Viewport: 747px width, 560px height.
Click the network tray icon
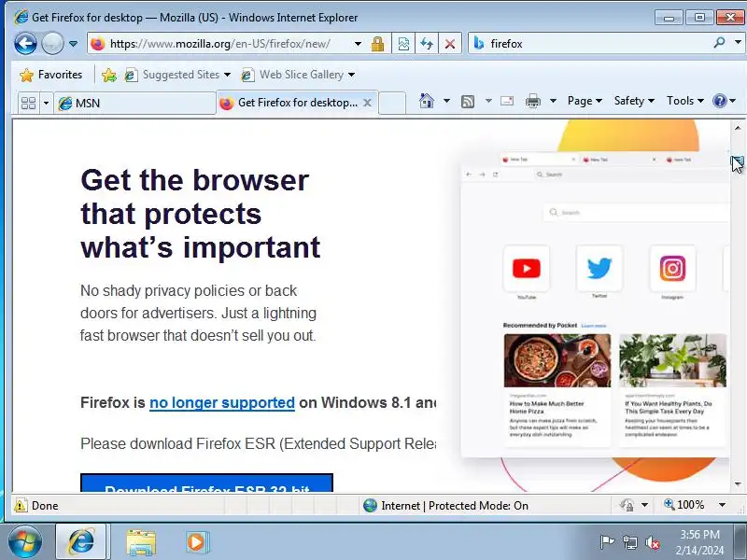[x=629, y=542]
